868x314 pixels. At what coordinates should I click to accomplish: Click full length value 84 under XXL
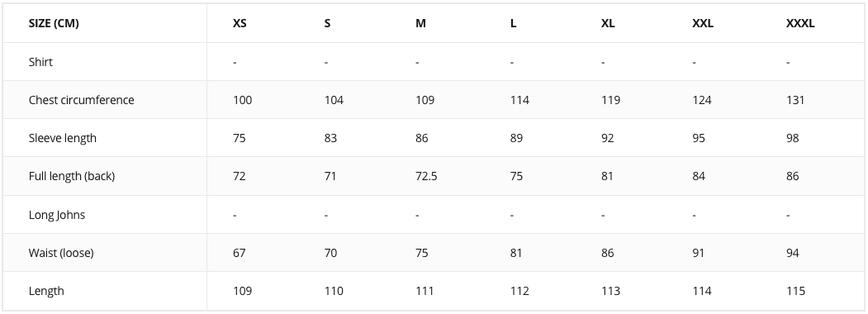pyautogui.click(x=699, y=176)
